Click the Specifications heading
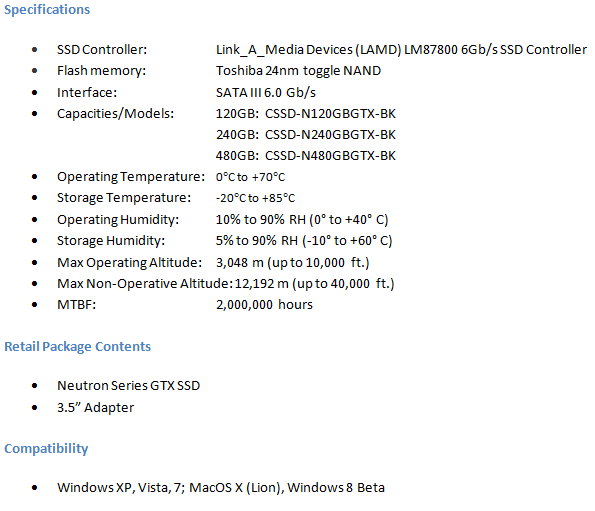595x511 pixels. [x=47, y=9]
